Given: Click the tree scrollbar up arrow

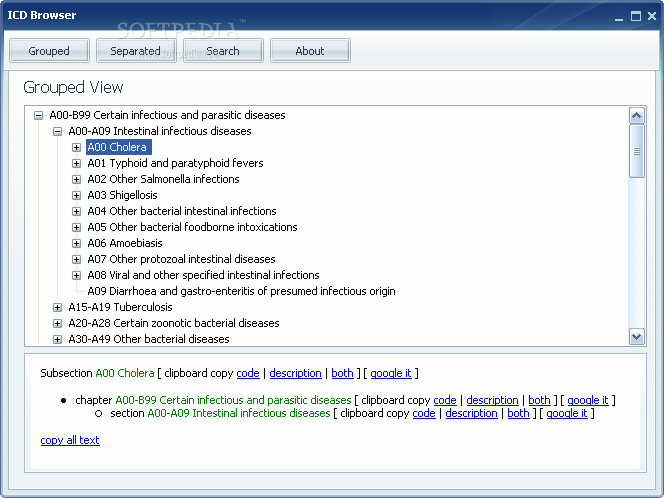Looking at the screenshot, I should (637, 116).
